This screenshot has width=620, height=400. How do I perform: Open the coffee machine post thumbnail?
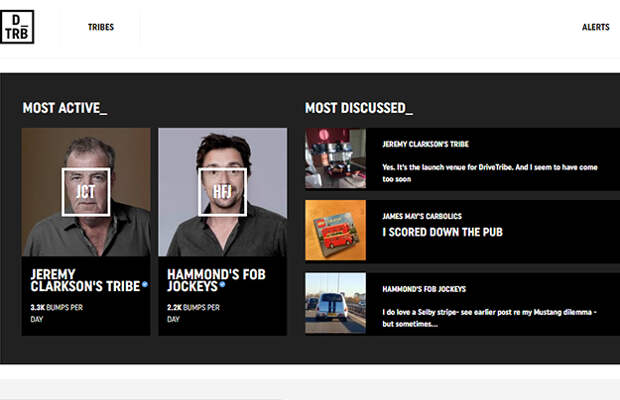335,158
